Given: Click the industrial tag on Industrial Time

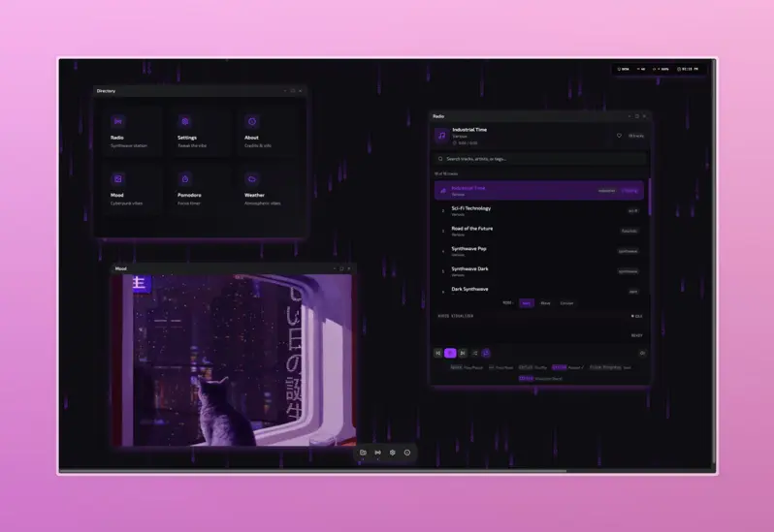Looking at the screenshot, I should pyautogui.click(x=606, y=190).
